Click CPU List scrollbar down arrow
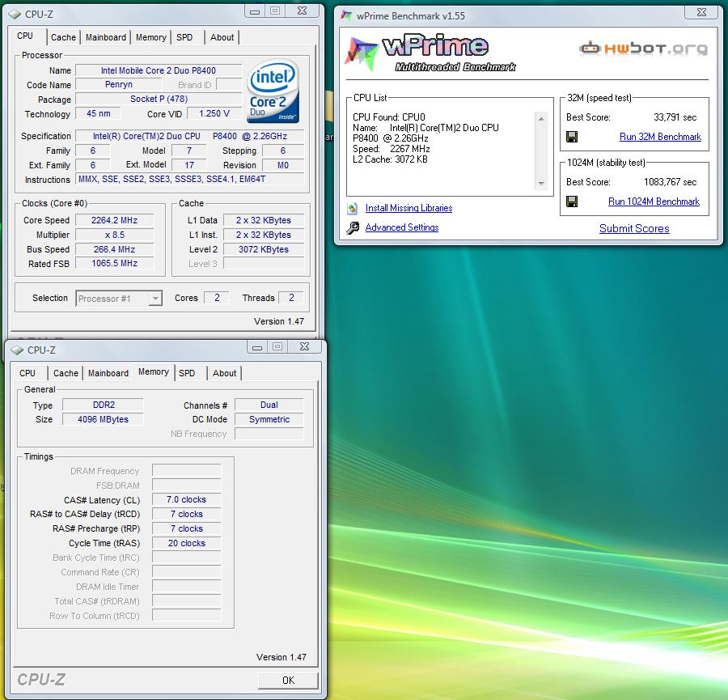The image size is (728, 700). (x=541, y=184)
